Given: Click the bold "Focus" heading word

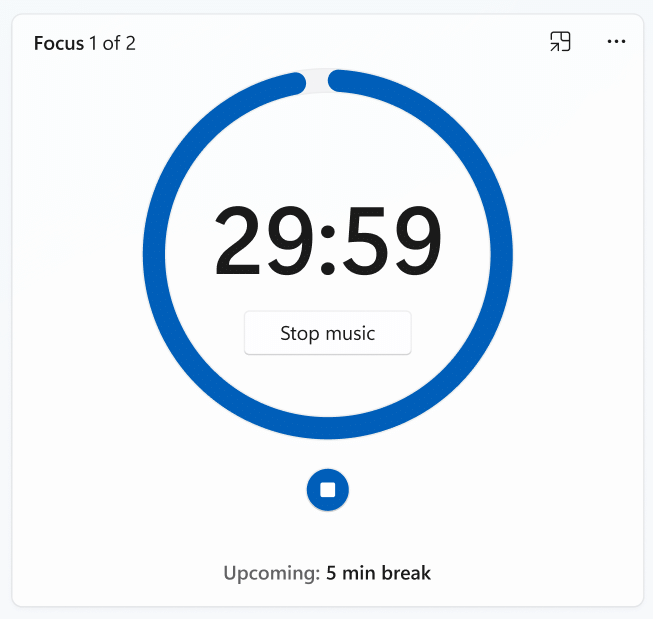Looking at the screenshot, I should coord(59,43).
